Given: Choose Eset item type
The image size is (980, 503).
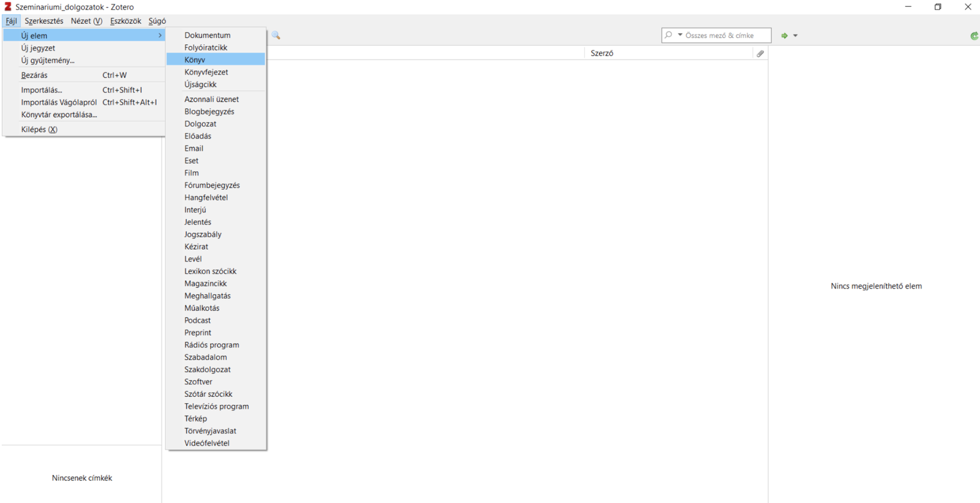Looking at the screenshot, I should (216, 160).
